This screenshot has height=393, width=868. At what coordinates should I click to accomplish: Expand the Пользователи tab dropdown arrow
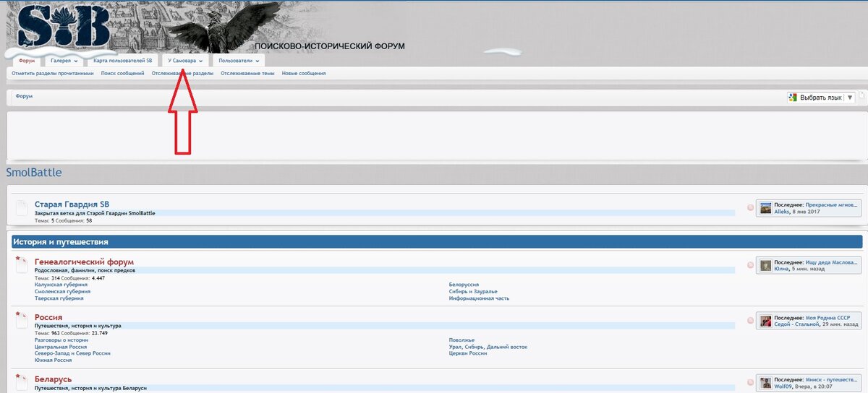tap(257, 61)
